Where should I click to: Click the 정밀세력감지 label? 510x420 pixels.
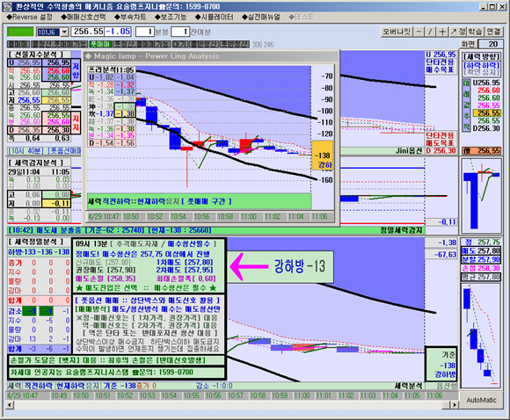click(x=401, y=230)
